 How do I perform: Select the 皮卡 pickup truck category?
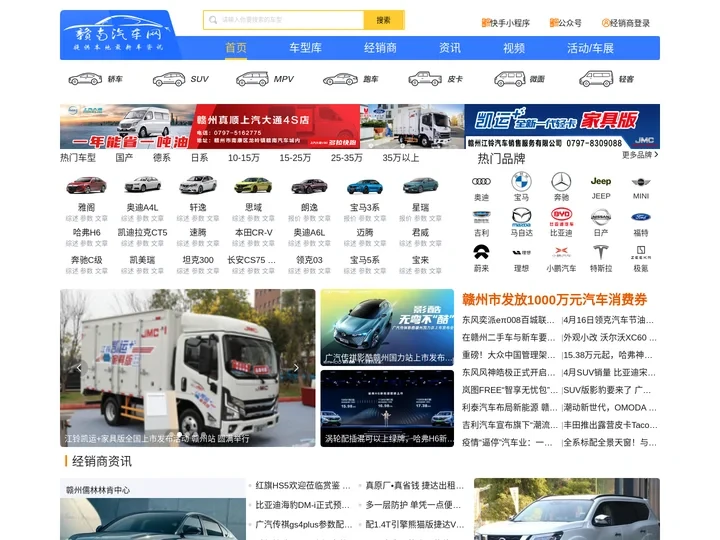click(x=425, y=79)
